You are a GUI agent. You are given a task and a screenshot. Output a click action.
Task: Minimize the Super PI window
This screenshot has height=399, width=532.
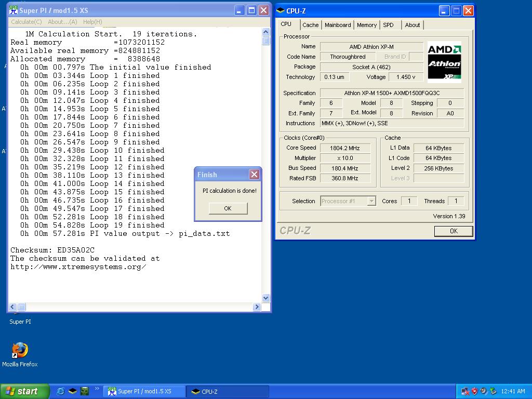[x=239, y=10]
